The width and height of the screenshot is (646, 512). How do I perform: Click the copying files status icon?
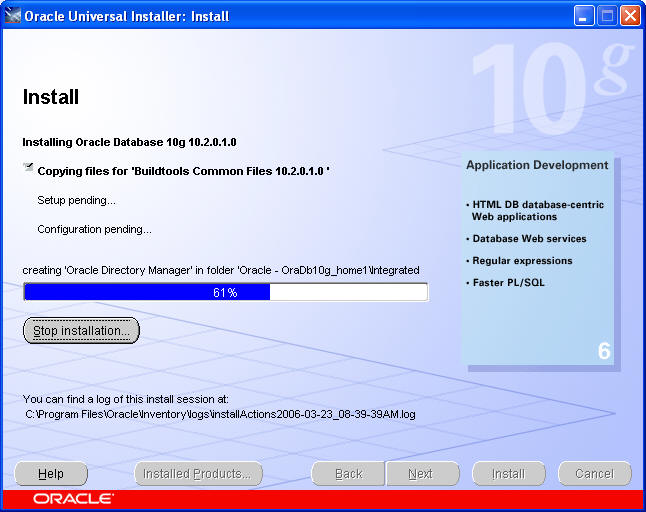pos(28,169)
